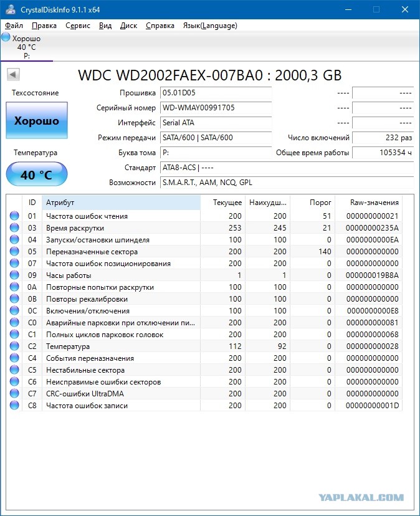Click attribute name Нестабильные сектора
Viewport: 420px width, 516px height.
point(85,370)
